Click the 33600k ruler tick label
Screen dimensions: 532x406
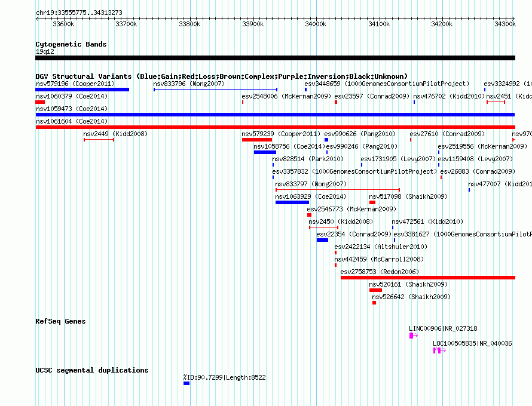[x=63, y=24]
